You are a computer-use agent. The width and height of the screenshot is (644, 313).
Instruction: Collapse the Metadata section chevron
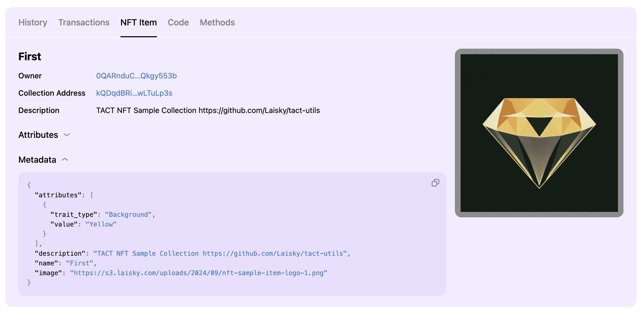click(65, 160)
